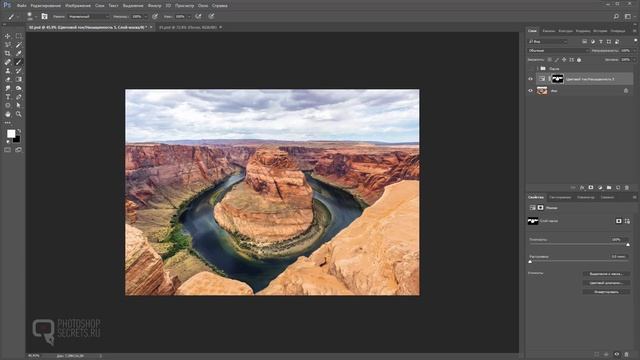Change screen mode icon in toolbox
The height and width of the screenshot is (360, 640).
coord(18,150)
